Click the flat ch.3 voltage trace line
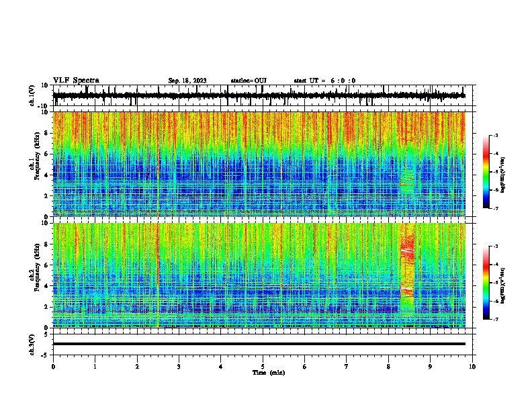 click(x=259, y=344)
